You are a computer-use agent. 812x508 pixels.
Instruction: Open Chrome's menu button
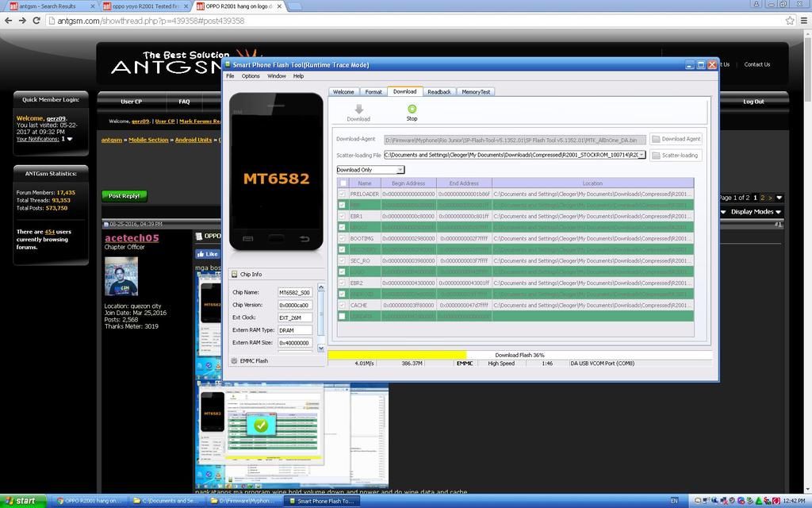click(x=804, y=20)
